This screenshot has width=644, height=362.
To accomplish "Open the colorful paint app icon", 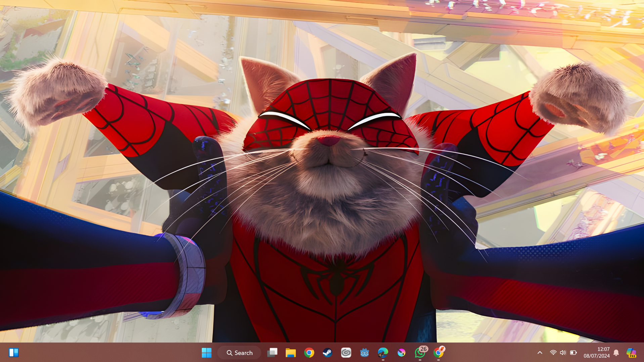I will [402, 353].
